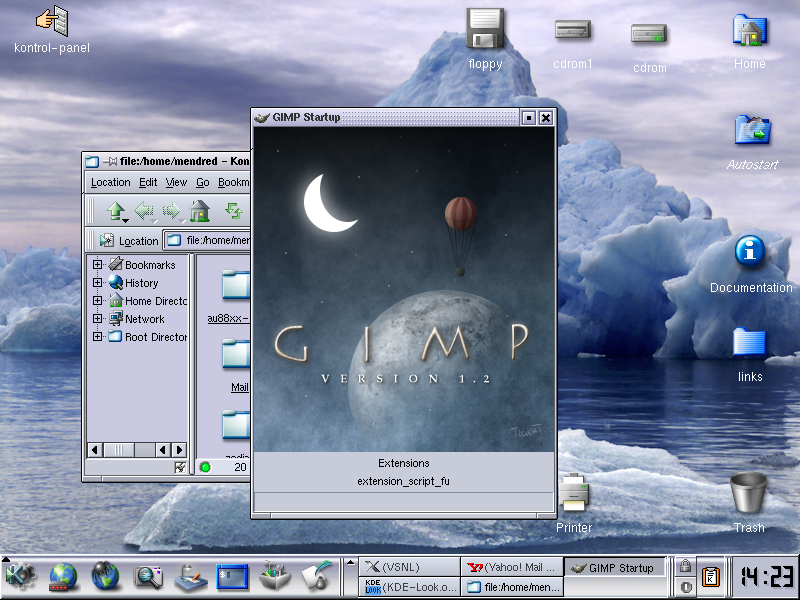Expand the Root Directory tree node
This screenshot has width=800, height=600.
tap(97, 336)
